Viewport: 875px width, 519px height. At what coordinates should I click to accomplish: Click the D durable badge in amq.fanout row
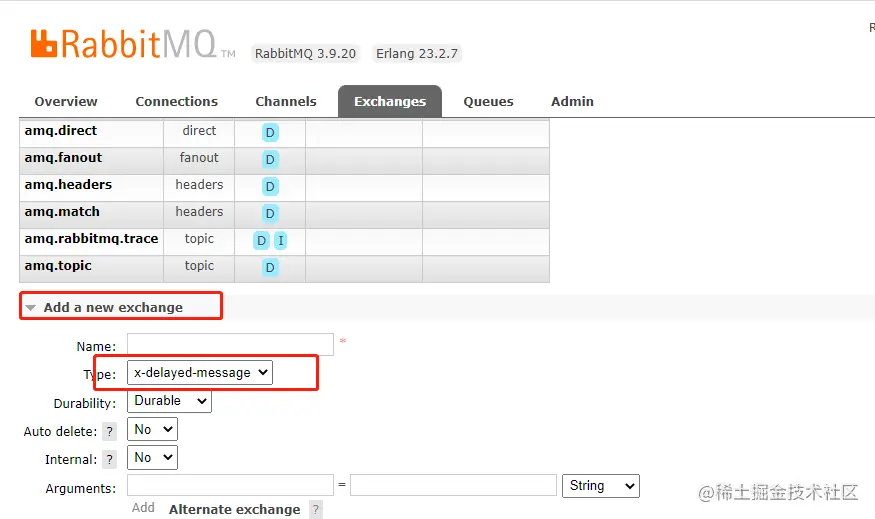pyautogui.click(x=270, y=160)
